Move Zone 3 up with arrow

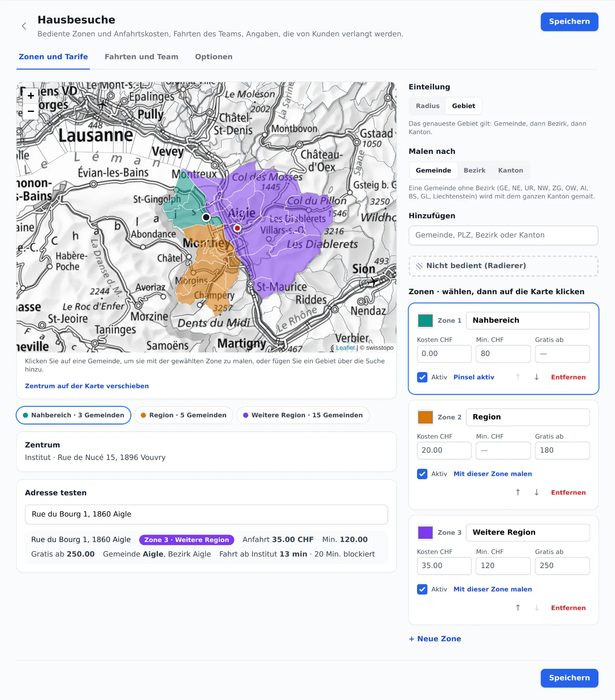point(518,608)
